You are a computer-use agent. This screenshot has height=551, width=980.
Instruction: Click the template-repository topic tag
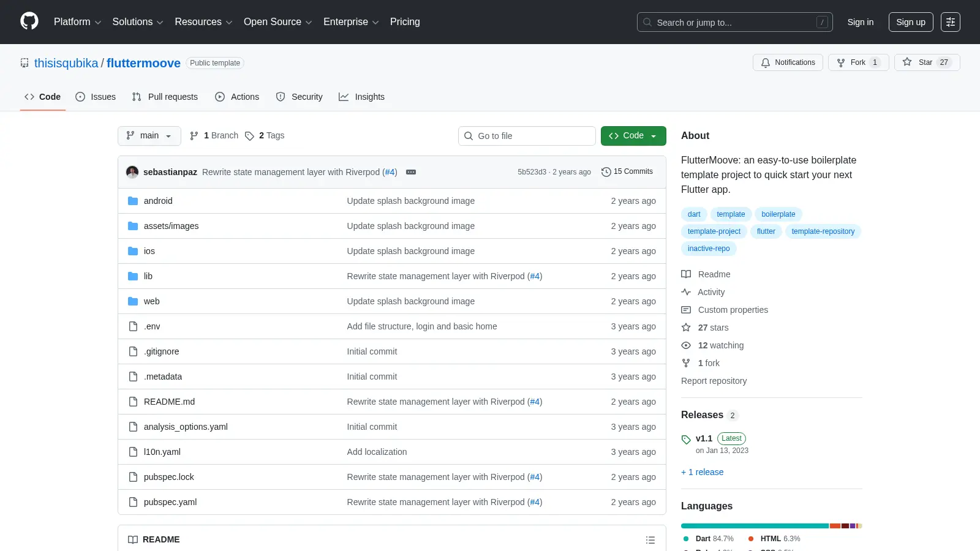click(x=823, y=231)
